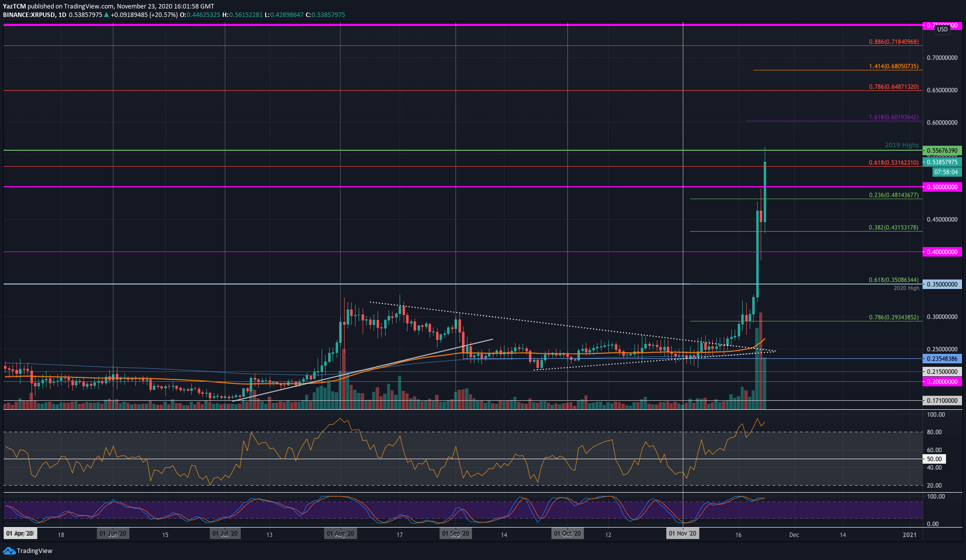Click the '2019 Highs' annotation

tap(902, 145)
